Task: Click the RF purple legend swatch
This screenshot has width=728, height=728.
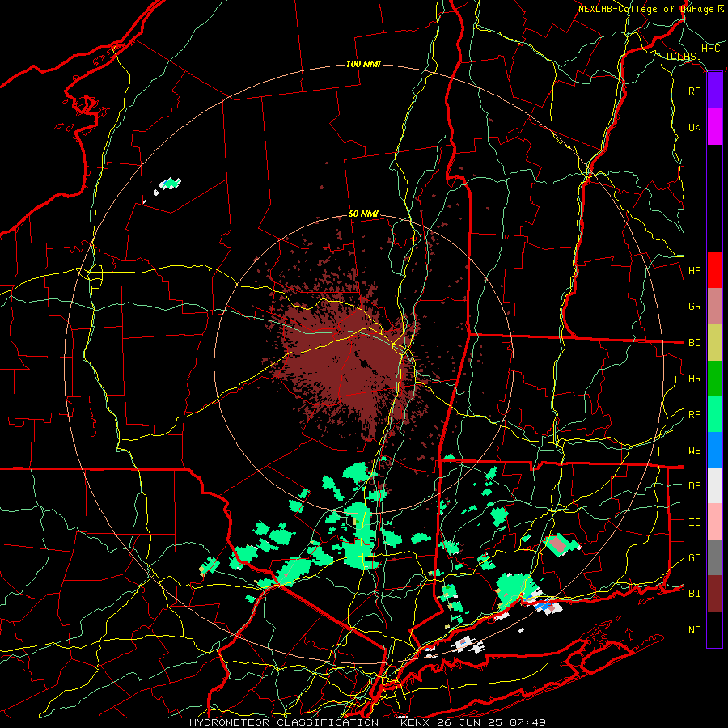Action: point(714,91)
